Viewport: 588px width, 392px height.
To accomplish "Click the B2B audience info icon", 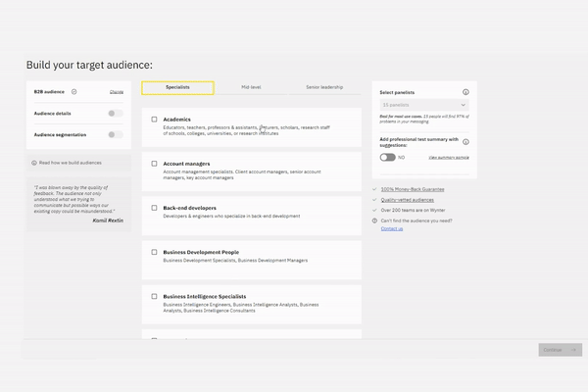I will coord(73,92).
